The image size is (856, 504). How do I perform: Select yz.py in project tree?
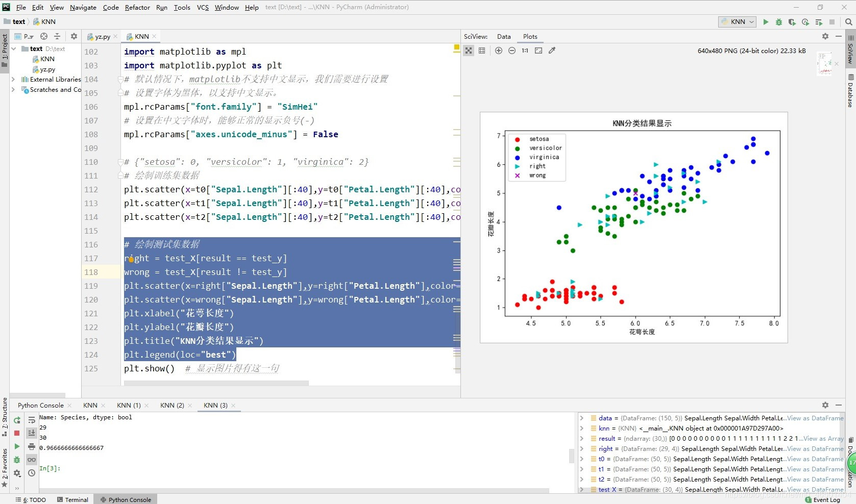[44, 69]
